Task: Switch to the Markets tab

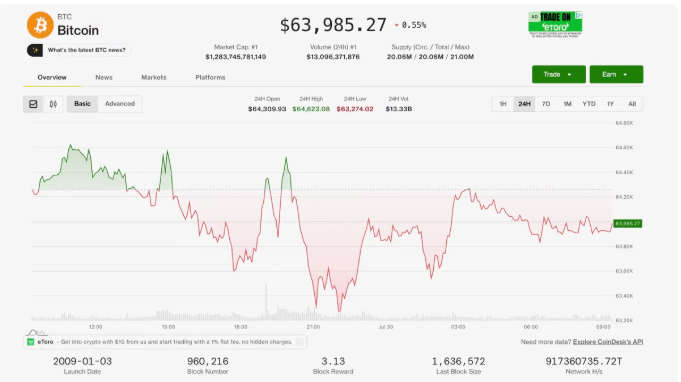Action: coord(154,77)
